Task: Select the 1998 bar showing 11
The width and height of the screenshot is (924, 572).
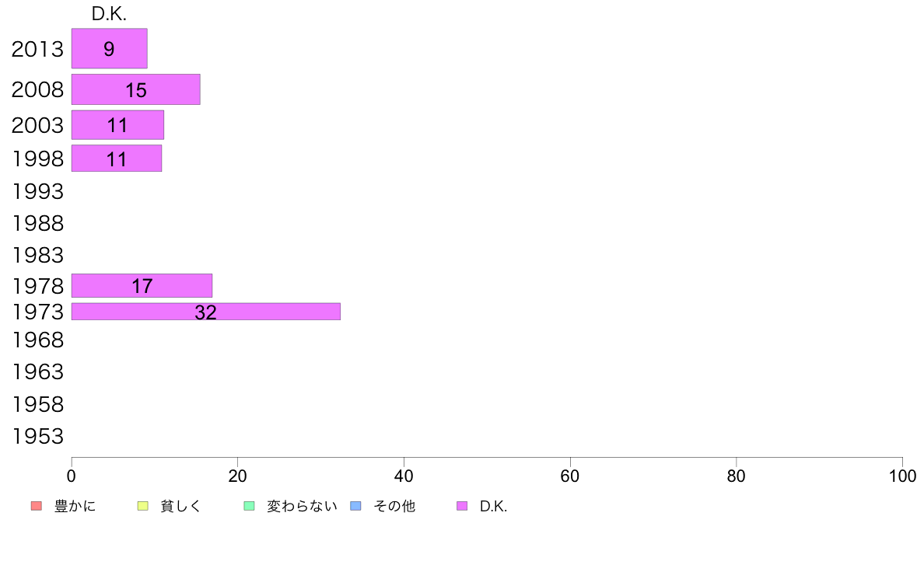Action: pyautogui.click(x=117, y=159)
